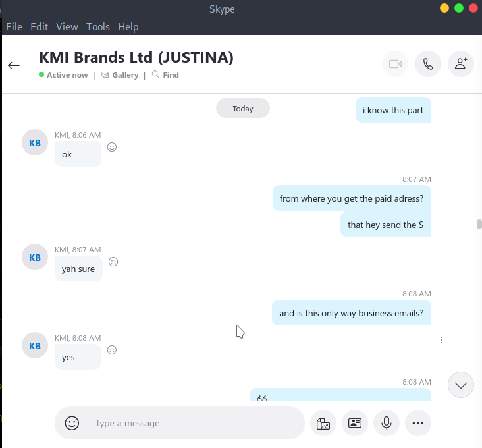Open the Tools menu

point(97,27)
